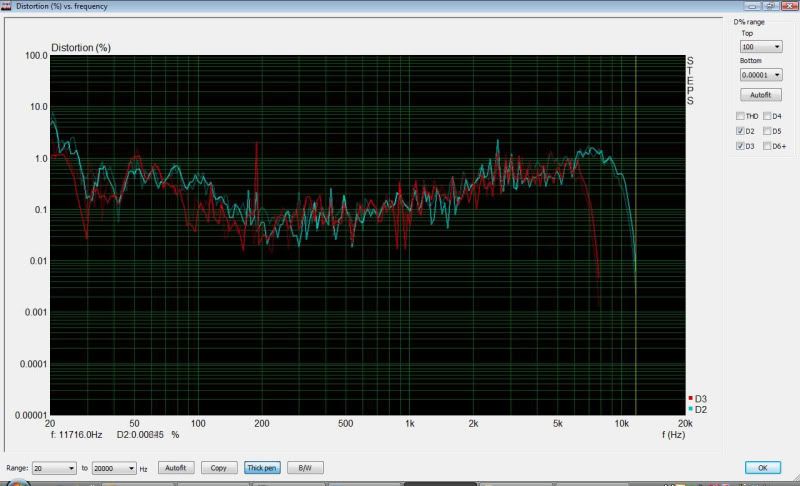Image resolution: width=800 pixels, height=486 pixels.
Task: Click Autofit next to the frequency range
Action: [176, 468]
